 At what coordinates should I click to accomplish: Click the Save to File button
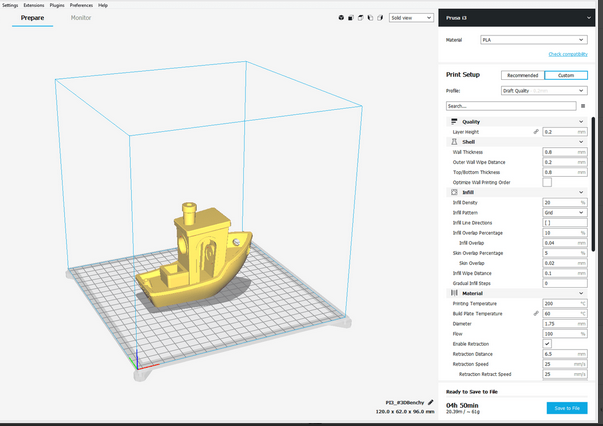click(567, 408)
